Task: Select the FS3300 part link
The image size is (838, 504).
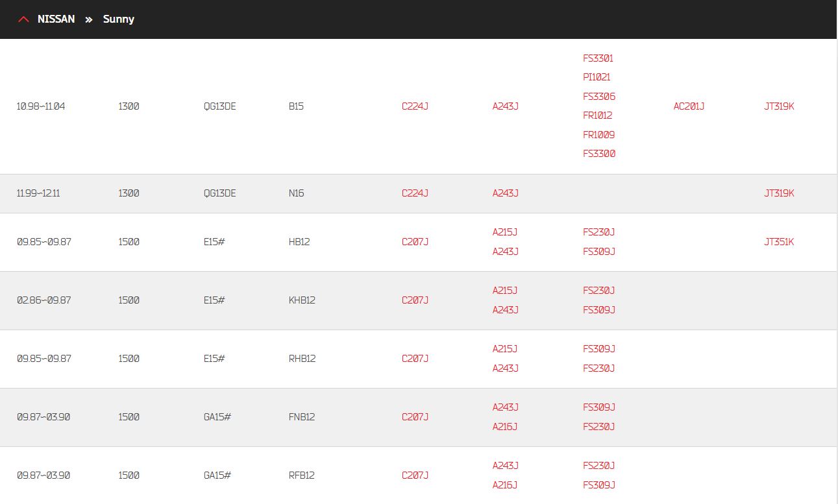Action: (x=599, y=154)
